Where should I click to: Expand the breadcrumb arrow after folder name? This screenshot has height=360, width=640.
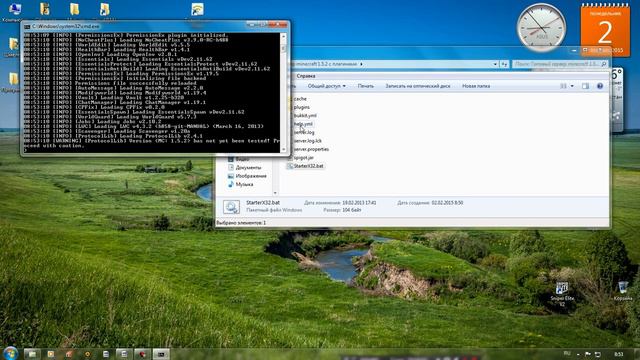362,64
